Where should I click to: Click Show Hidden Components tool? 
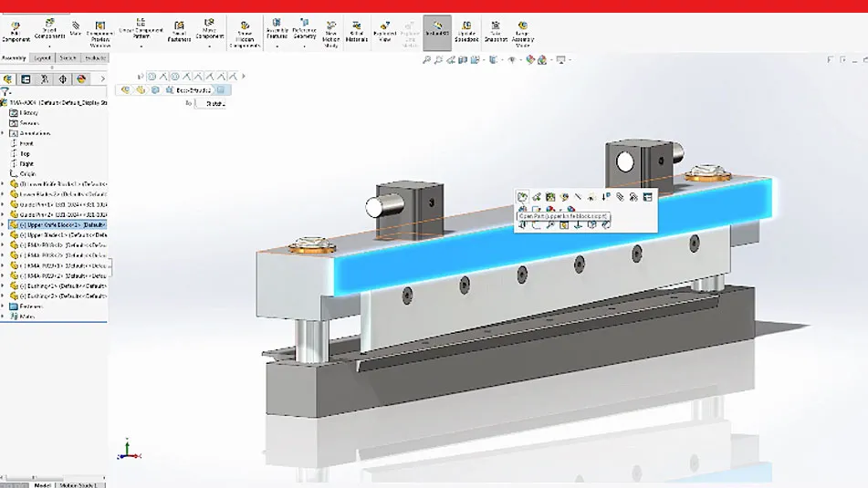[245, 35]
